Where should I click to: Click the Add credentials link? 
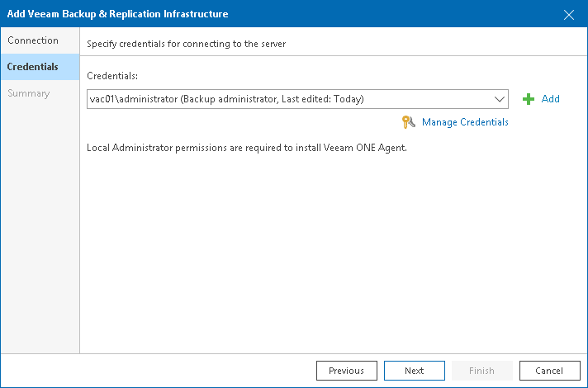pos(550,99)
